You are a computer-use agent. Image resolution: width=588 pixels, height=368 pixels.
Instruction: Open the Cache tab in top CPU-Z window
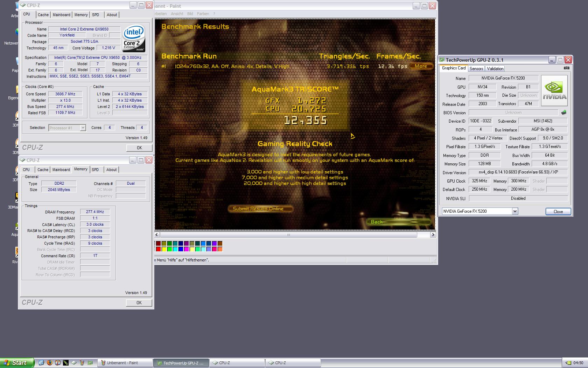[43, 15]
